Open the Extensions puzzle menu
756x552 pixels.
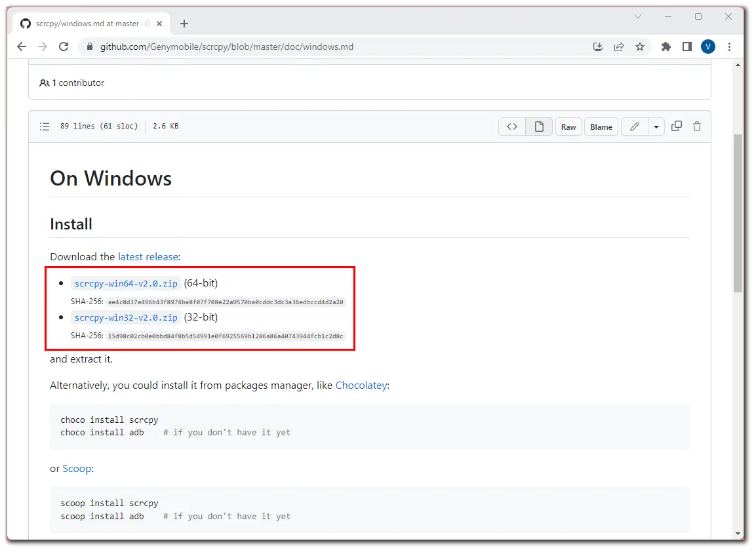[666, 47]
